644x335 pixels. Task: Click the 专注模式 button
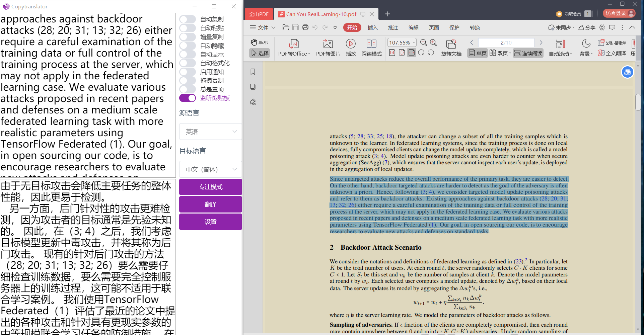click(x=211, y=187)
